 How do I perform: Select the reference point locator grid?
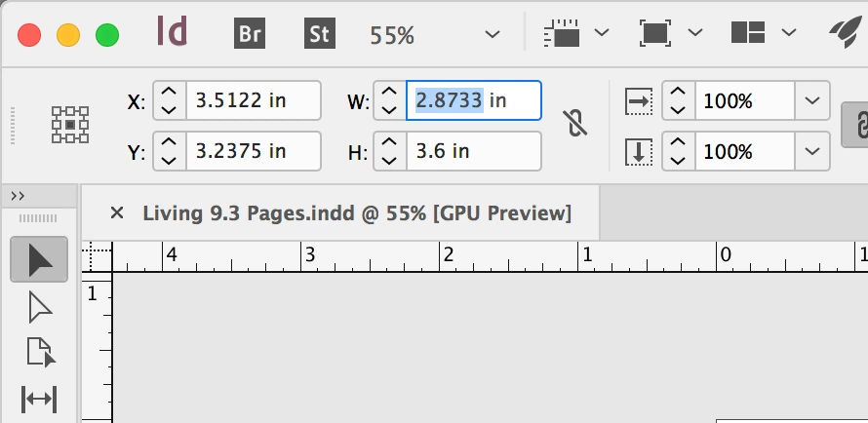tap(70, 125)
